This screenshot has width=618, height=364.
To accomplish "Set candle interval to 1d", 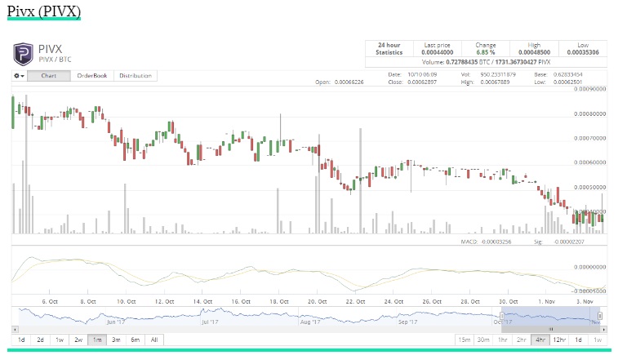I will point(578,340).
